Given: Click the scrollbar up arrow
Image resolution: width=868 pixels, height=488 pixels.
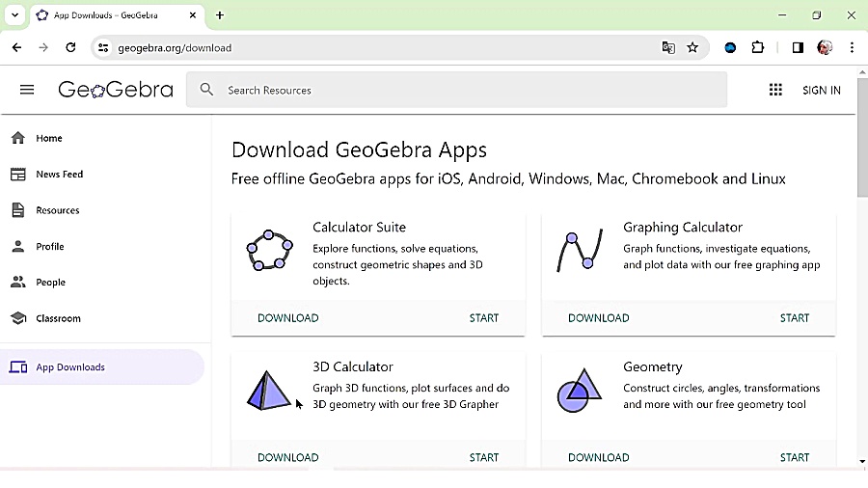Looking at the screenshot, I should 862,72.
